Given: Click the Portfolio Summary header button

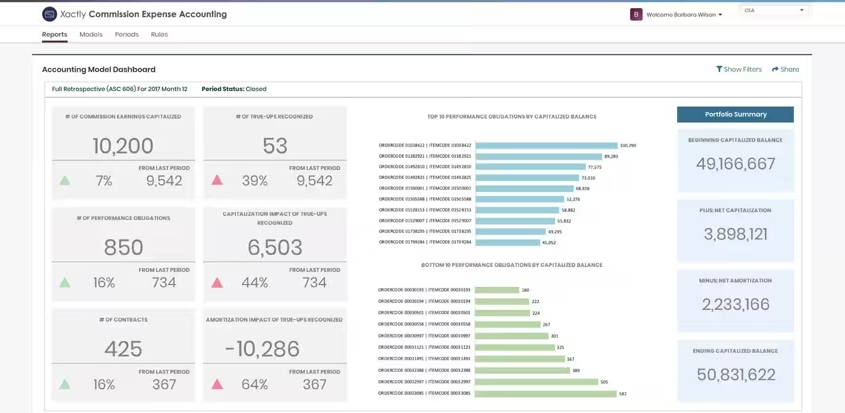Looking at the screenshot, I should (x=735, y=114).
